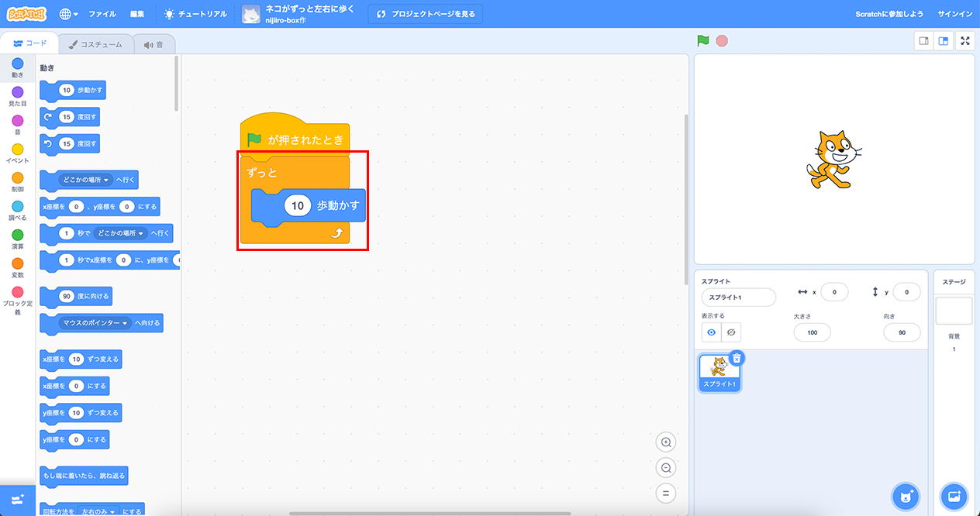Zoom out on the code workspace
The width and height of the screenshot is (980, 516).
click(665, 468)
